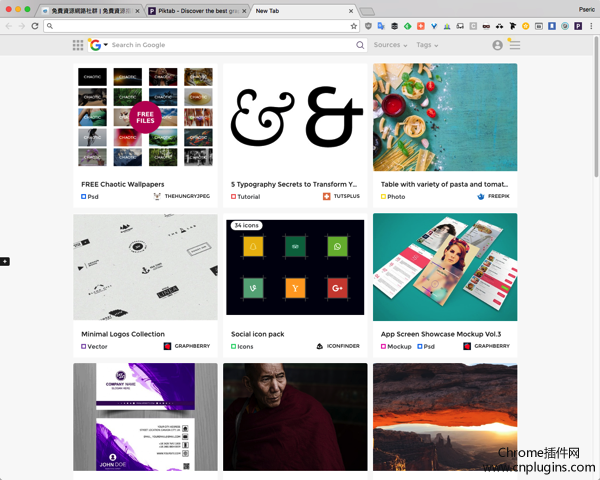Switch to the first Chinese-titled tab
The image size is (600, 480).
point(91,11)
